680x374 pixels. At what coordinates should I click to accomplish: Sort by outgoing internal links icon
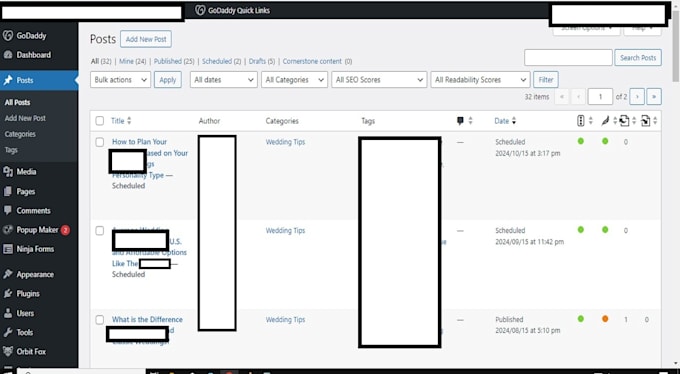pyautogui.click(x=624, y=121)
